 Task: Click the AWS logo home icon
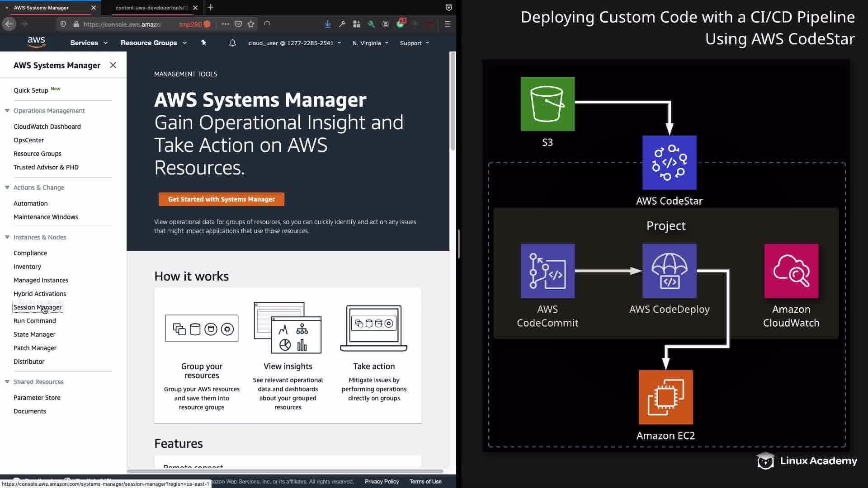click(36, 42)
